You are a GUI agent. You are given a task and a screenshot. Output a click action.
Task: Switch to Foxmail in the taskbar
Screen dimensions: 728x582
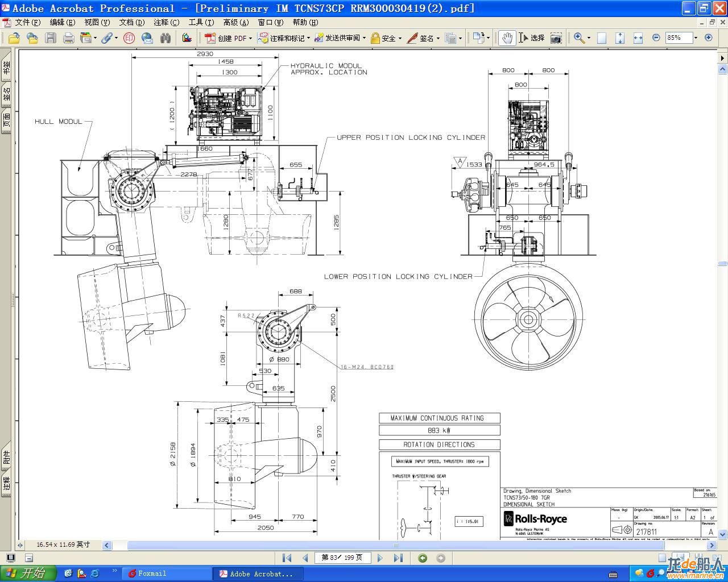pyautogui.click(x=167, y=573)
